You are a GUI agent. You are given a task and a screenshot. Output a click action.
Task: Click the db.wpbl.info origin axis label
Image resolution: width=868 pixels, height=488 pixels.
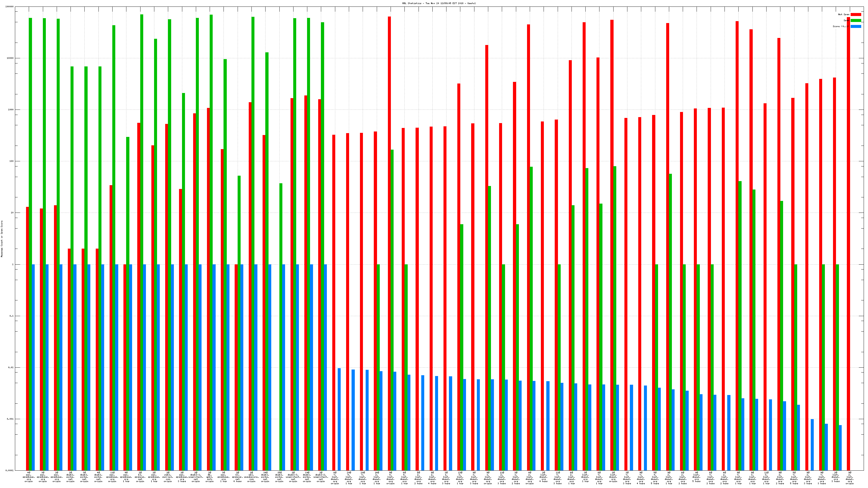point(210,477)
